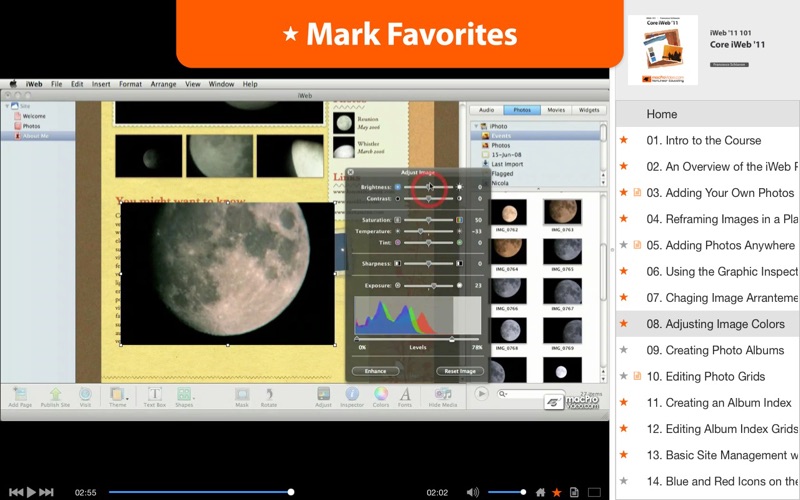Click the video playback progress slider
This screenshot has width=800, height=500.
coord(199,492)
